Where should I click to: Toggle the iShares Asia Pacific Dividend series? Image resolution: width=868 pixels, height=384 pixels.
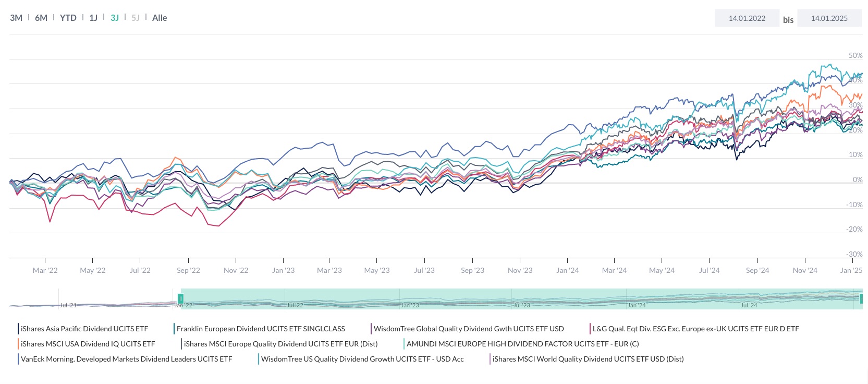tap(83, 329)
